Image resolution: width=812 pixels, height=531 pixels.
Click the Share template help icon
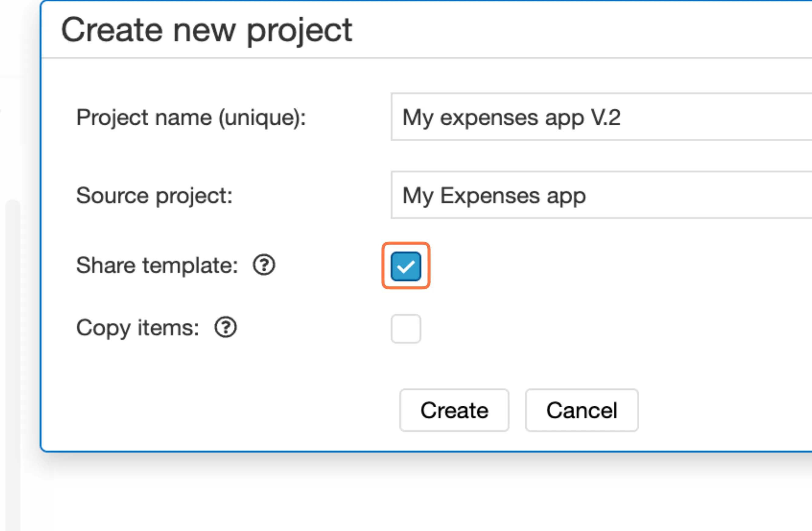pyautogui.click(x=264, y=265)
